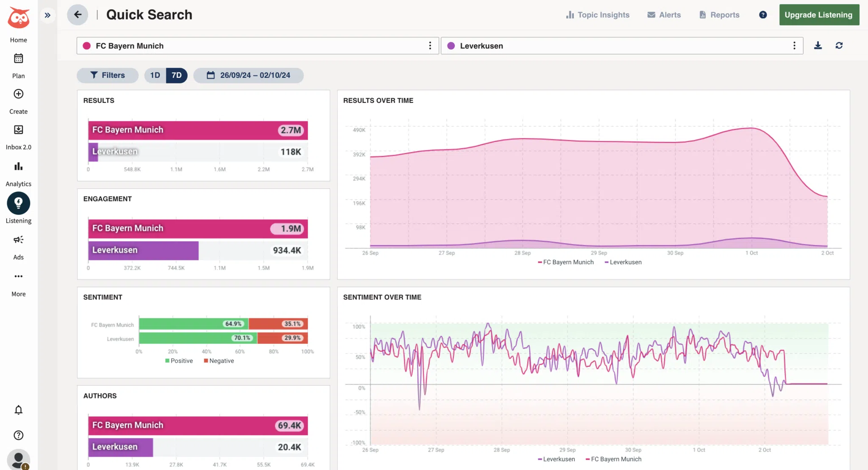Open options menu for Leverkusen query
The height and width of the screenshot is (470, 868).
pos(794,45)
